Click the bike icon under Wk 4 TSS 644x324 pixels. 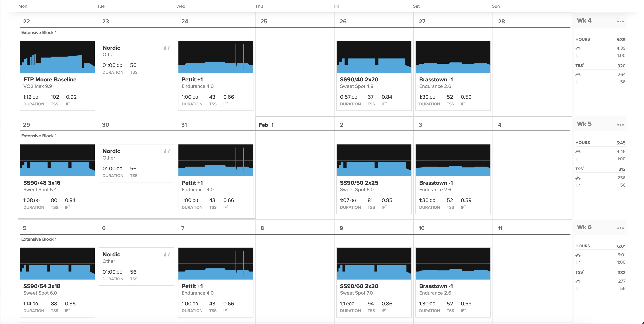tap(578, 75)
